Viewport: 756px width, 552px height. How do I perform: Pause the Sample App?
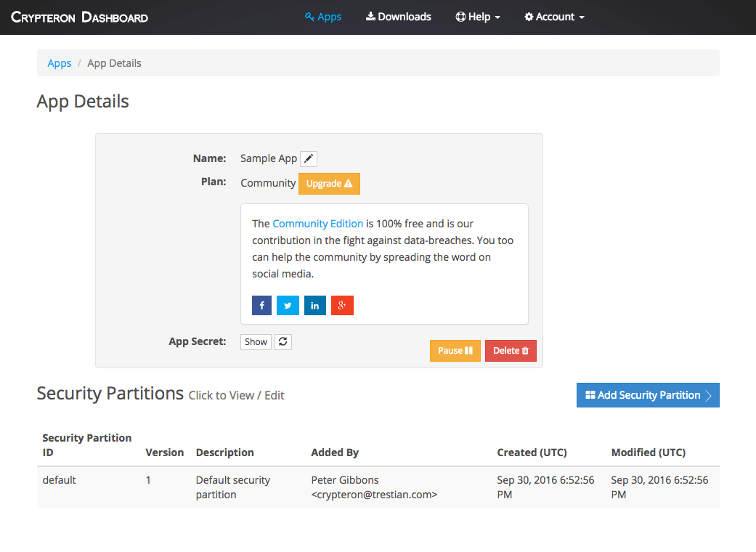[x=455, y=351]
